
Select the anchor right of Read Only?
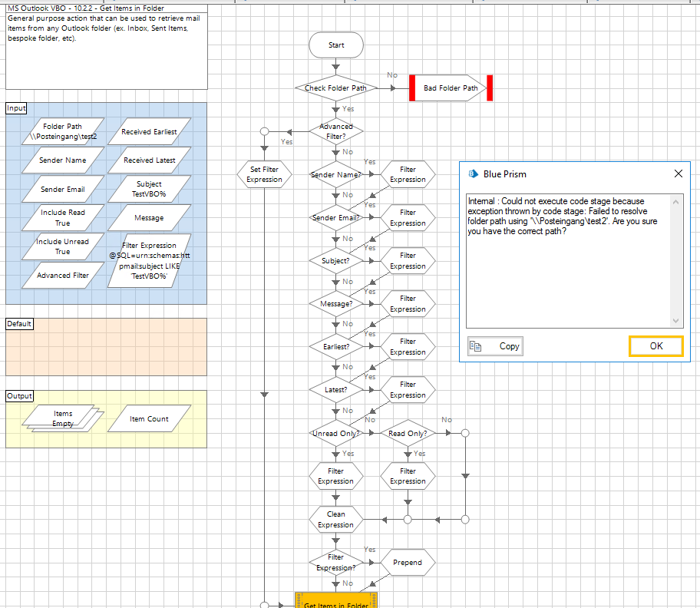pos(465,433)
